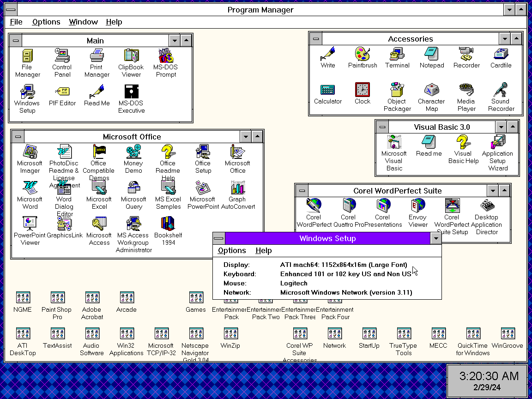Screen dimensions: 532x399
Task: Launch Control Panel from Main group
Action: pos(62,55)
